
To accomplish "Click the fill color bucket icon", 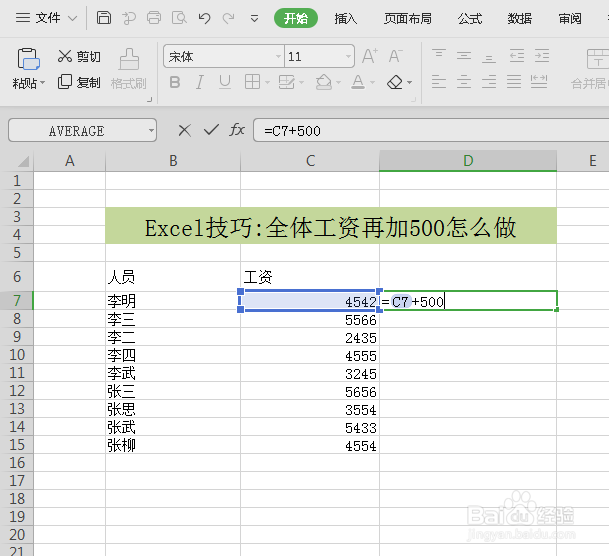I will coord(324,82).
